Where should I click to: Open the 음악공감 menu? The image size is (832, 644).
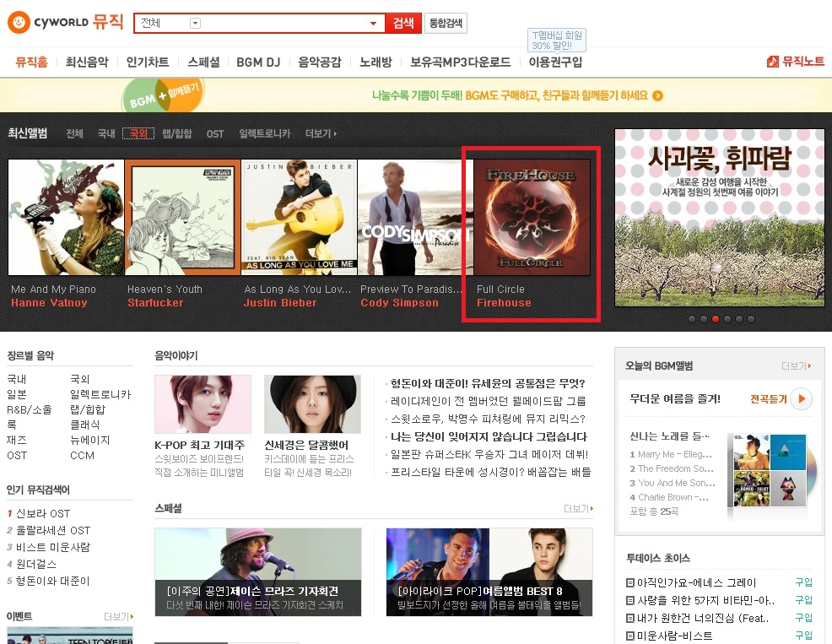pyautogui.click(x=320, y=62)
